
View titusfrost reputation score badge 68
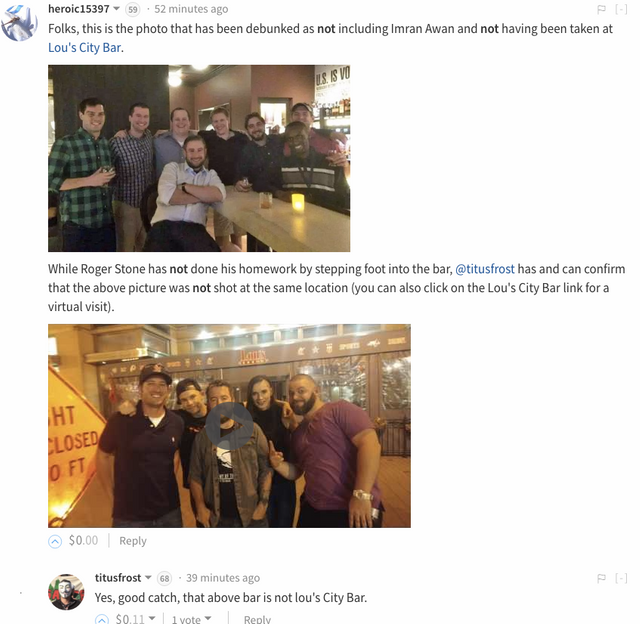click(x=164, y=578)
